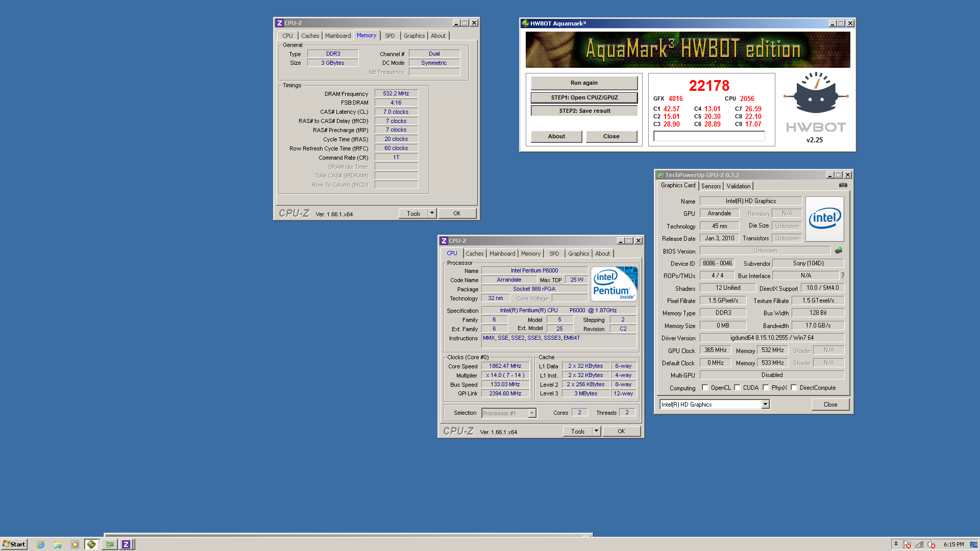Click About button in HWBOT Aquamark
Viewport: 980px width, 551px height.
(556, 136)
